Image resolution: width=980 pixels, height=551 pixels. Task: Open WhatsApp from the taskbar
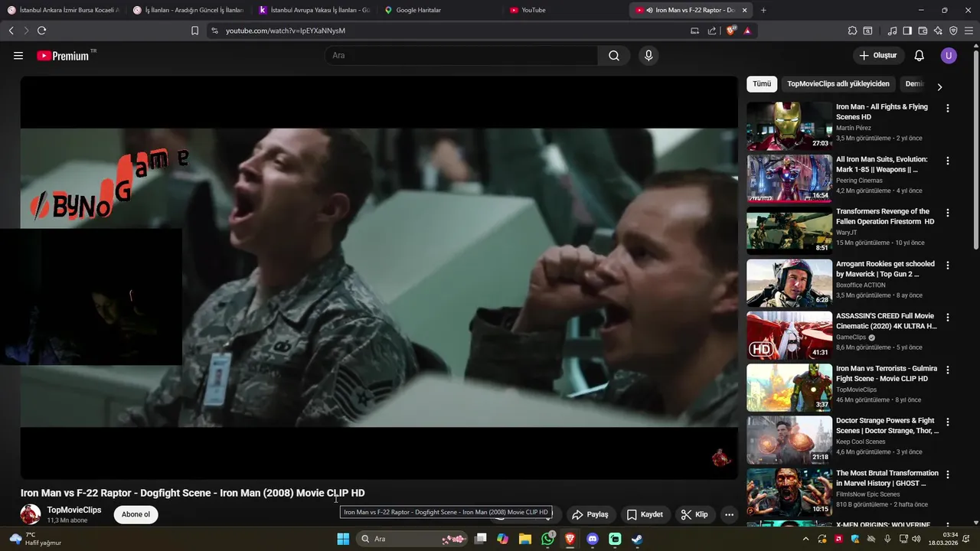547,539
